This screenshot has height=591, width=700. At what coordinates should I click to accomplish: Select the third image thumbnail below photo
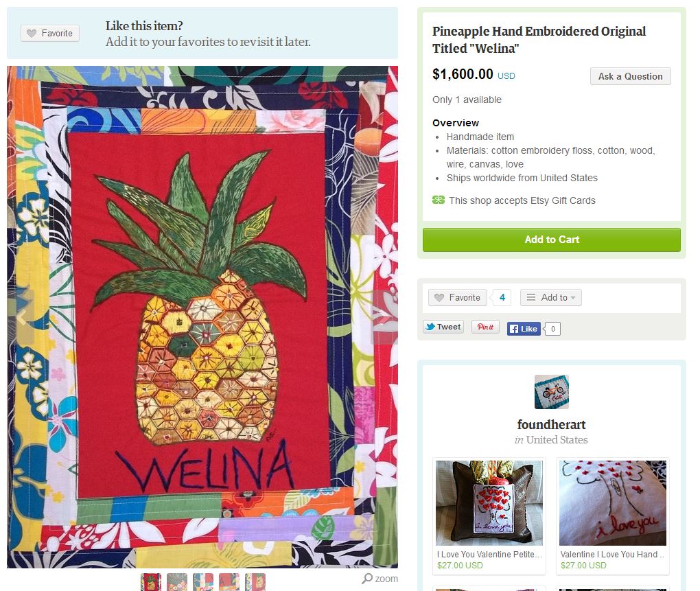[x=203, y=582]
